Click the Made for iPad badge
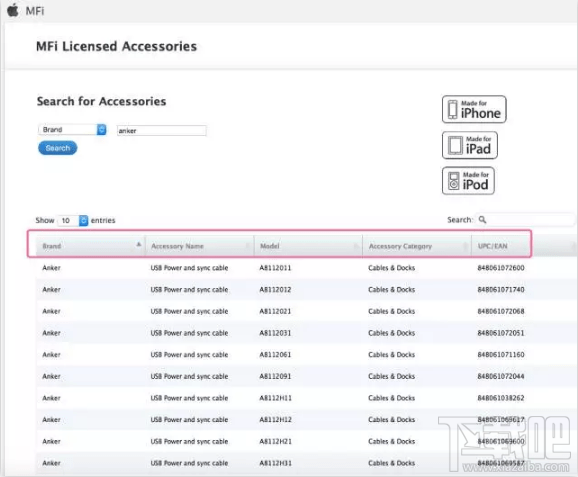The width and height of the screenshot is (578, 477). pyautogui.click(x=470, y=145)
